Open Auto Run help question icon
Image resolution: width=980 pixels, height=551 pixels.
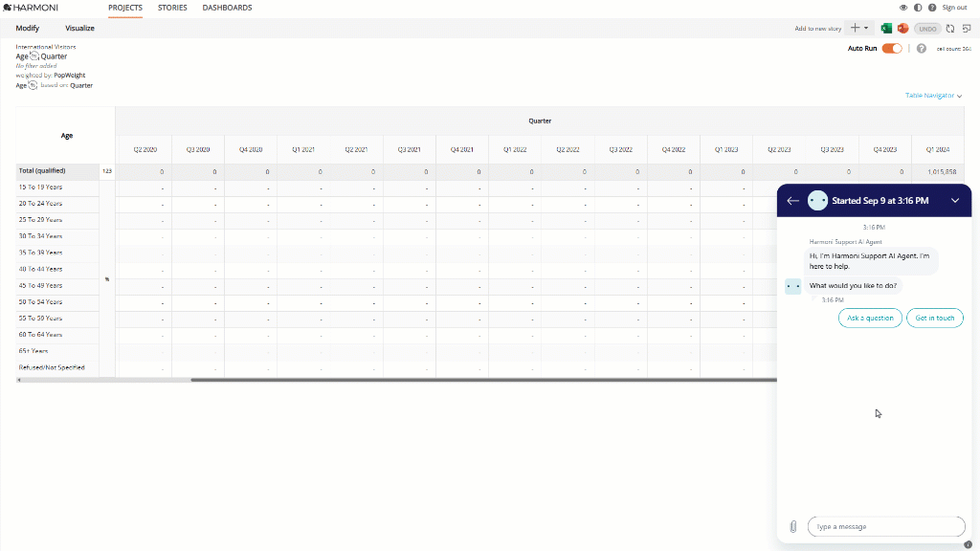(922, 48)
